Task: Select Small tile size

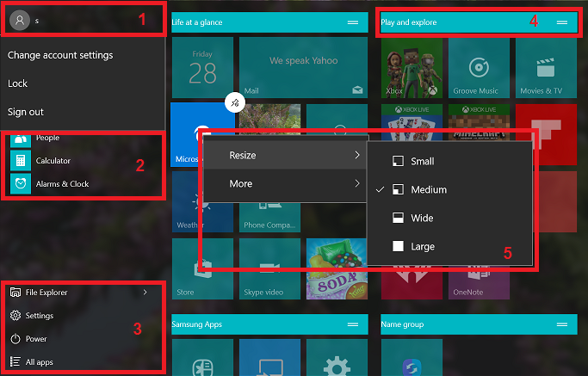Action: [x=449, y=161]
